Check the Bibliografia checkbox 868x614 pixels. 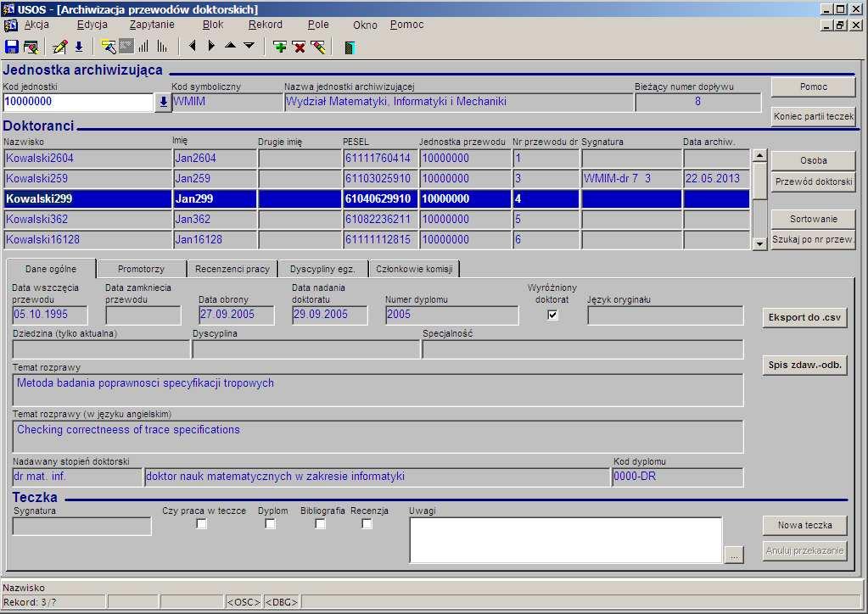coord(320,523)
